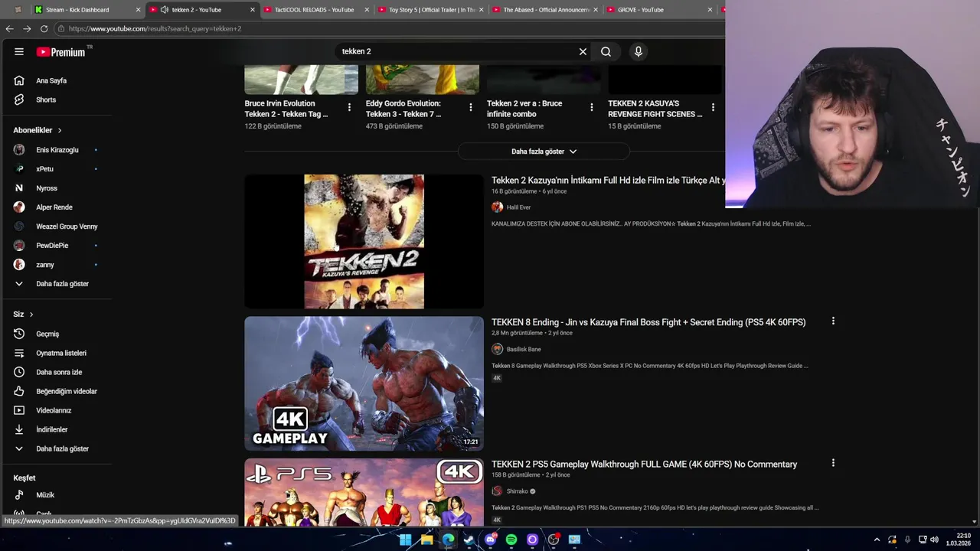Click the magnifier search button

(606, 51)
